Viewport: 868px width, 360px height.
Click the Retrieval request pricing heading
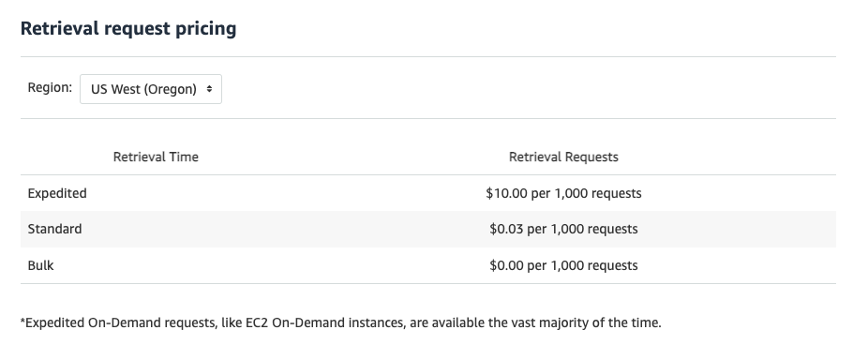point(128,28)
